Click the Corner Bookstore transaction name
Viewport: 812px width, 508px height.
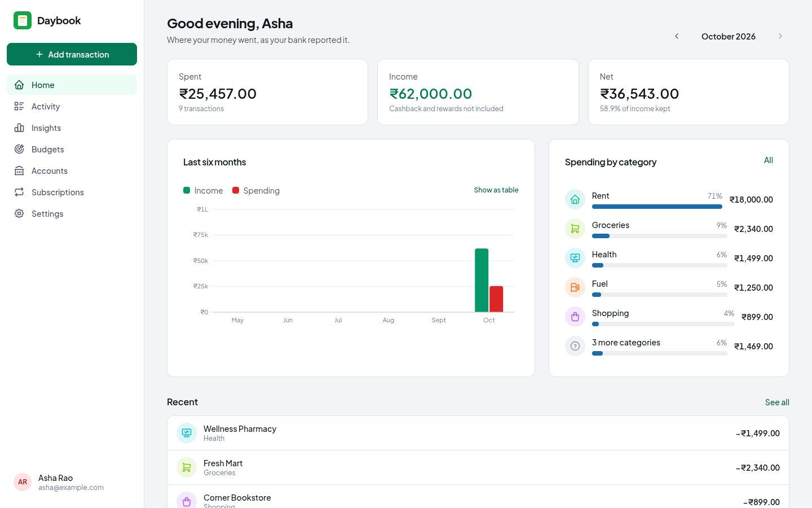[237, 497]
